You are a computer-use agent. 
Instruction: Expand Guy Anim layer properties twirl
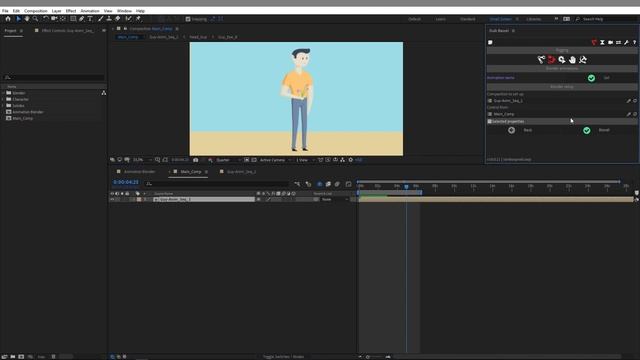tap(144, 200)
